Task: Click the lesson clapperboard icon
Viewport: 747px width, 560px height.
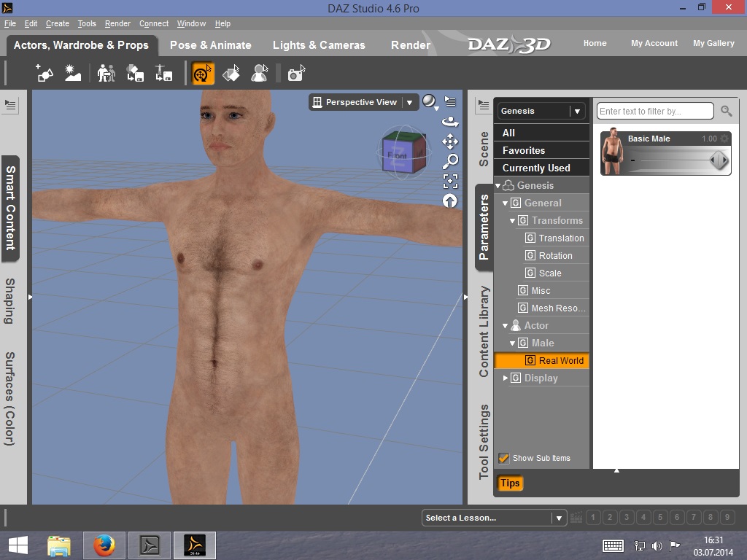Action: [576, 517]
